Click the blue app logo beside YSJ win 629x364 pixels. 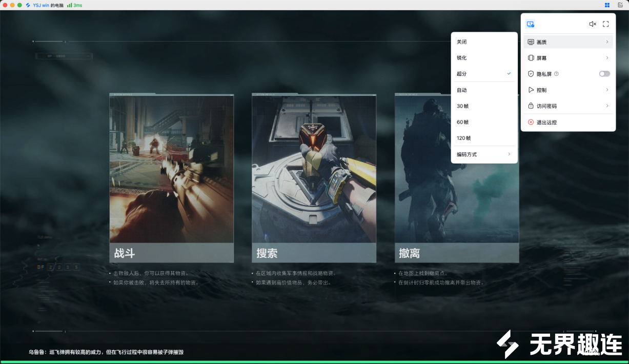(x=28, y=5)
